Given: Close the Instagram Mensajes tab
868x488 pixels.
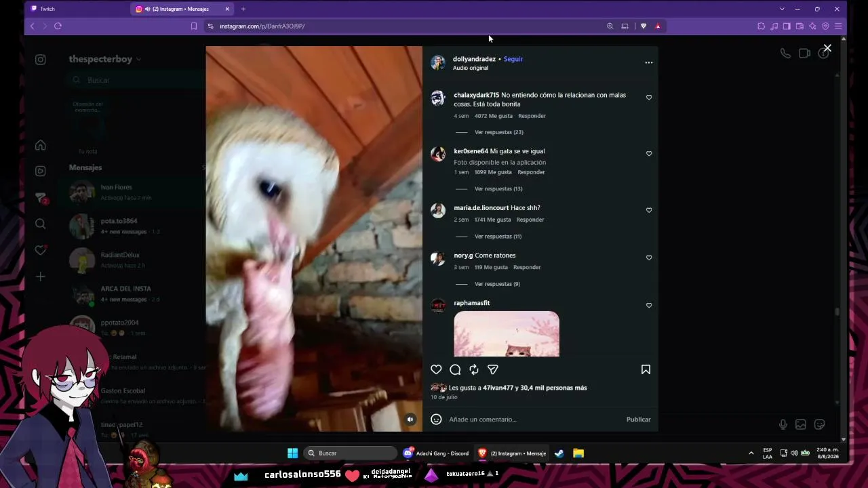Looking at the screenshot, I should 227,9.
